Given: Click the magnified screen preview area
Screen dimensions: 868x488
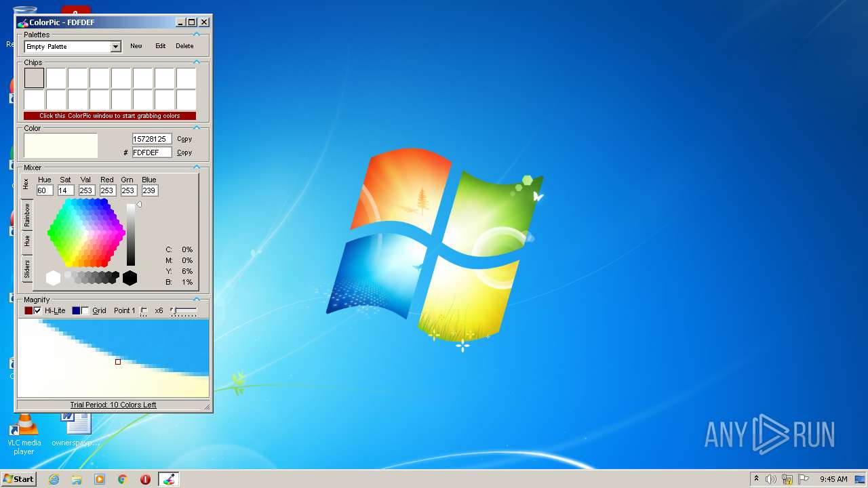Looking at the screenshot, I should (x=113, y=358).
